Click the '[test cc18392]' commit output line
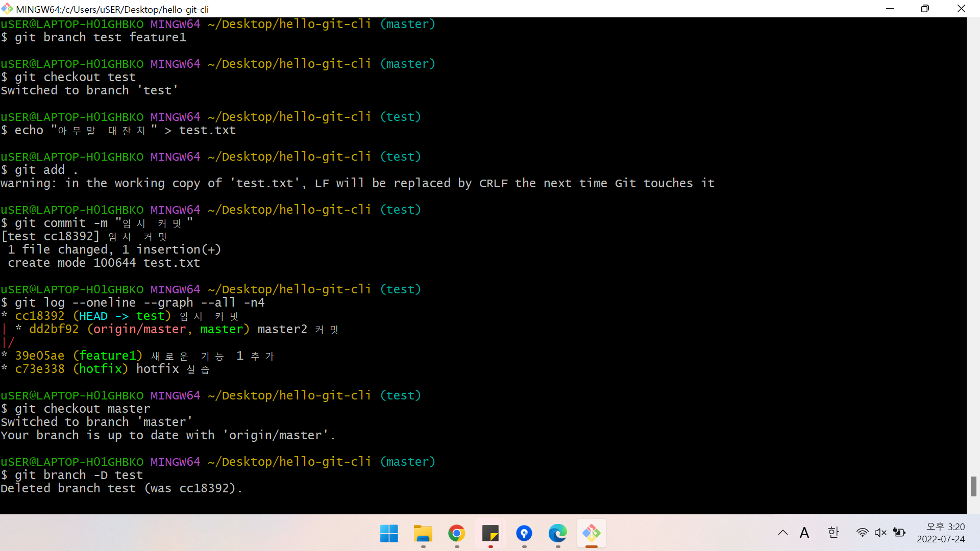 click(84, 236)
